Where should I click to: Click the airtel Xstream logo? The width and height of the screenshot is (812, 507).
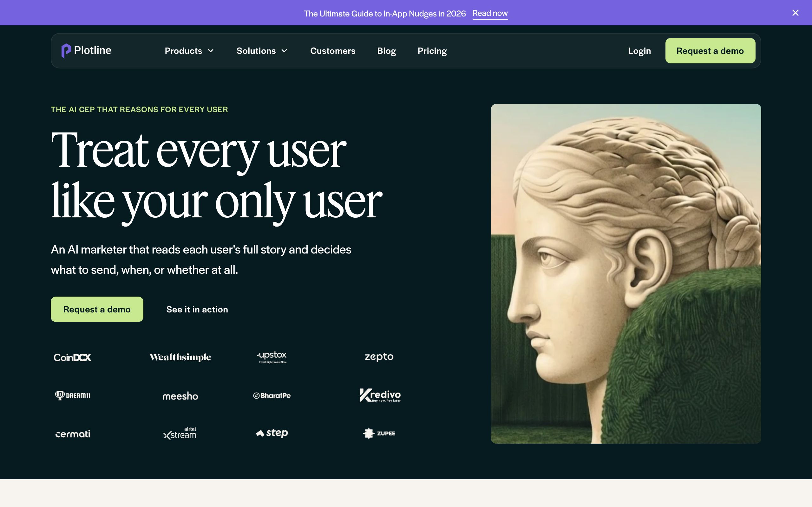tap(180, 433)
